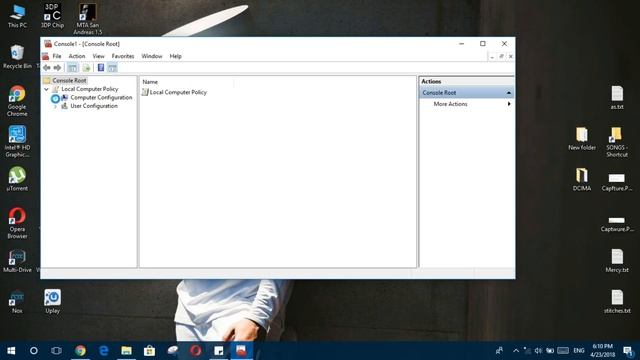Select the Uplay desktop shortcut
The height and width of the screenshot is (360, 640).
[x=52, y=302]
